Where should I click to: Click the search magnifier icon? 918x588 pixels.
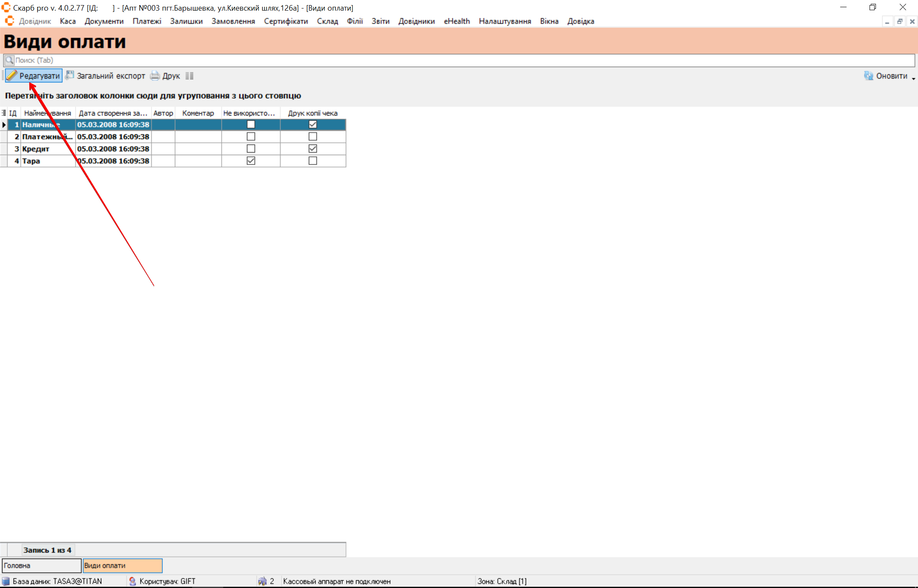9,60
